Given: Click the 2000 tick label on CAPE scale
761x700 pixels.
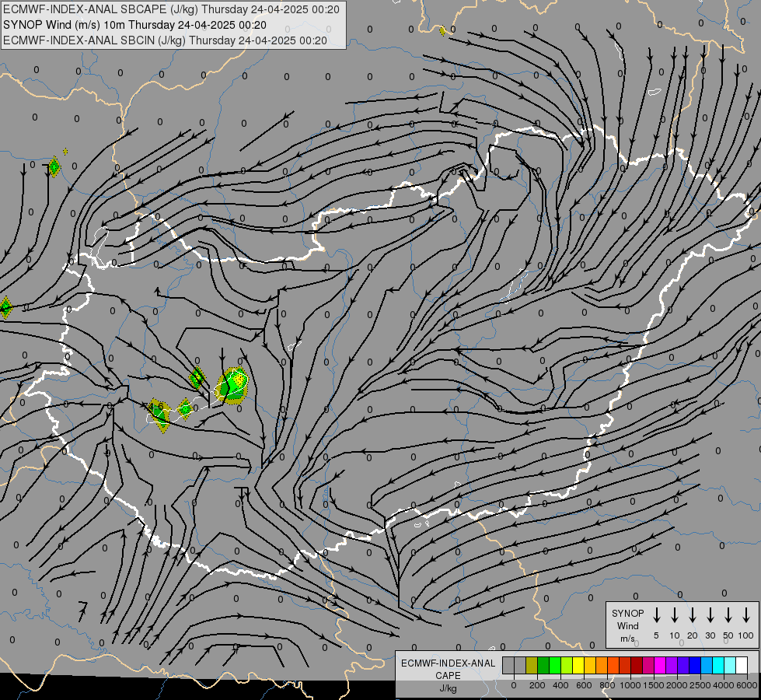Looking at the screenshot, I should [x=677, y=685].
